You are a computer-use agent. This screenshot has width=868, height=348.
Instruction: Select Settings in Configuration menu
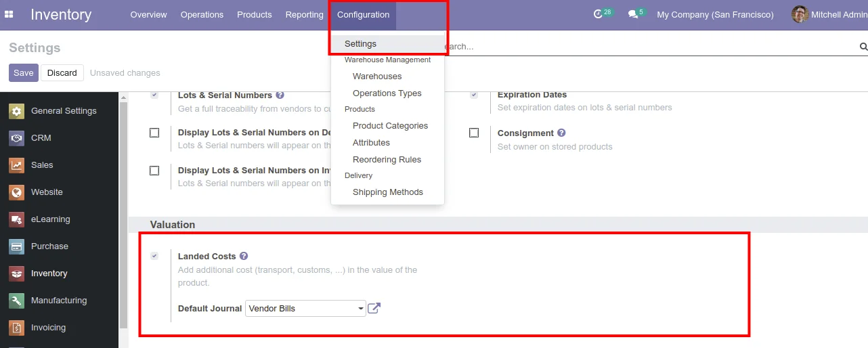(387, 43)
